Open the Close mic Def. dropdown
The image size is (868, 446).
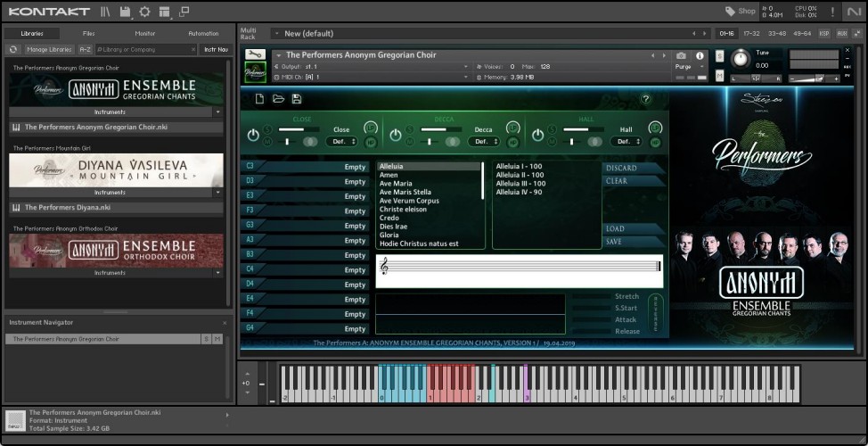[343, 142]
